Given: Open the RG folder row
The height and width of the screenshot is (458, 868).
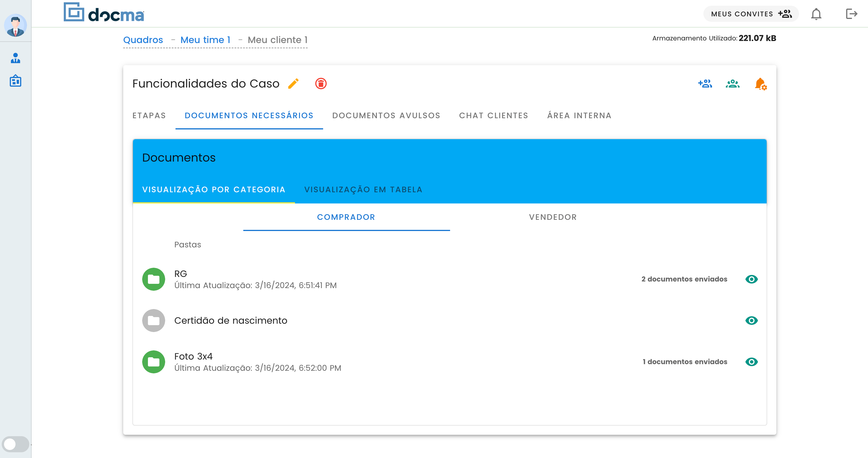Looking at the screenshot, I should [x=450, y=279].
